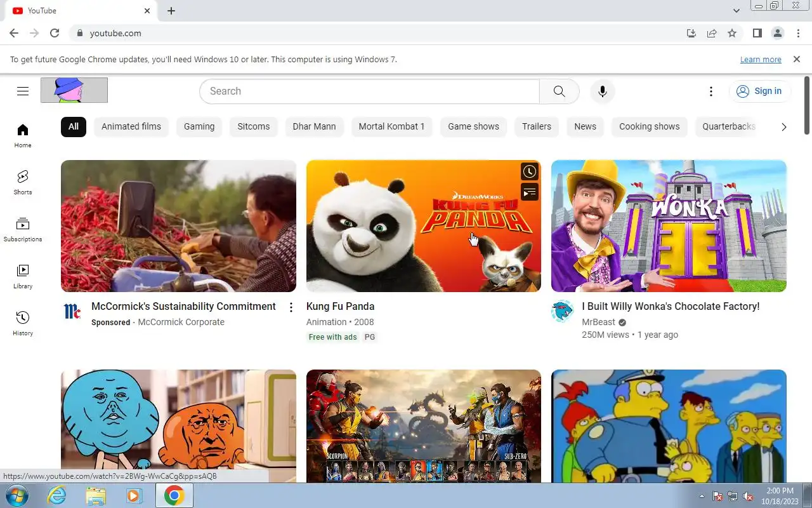Open Windows Start menu
The width and height of the screenshot is (812, 508).
(x=16, y=495)
